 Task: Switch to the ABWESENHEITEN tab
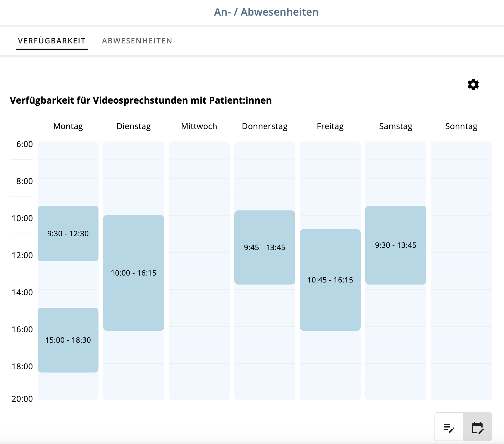137,41
